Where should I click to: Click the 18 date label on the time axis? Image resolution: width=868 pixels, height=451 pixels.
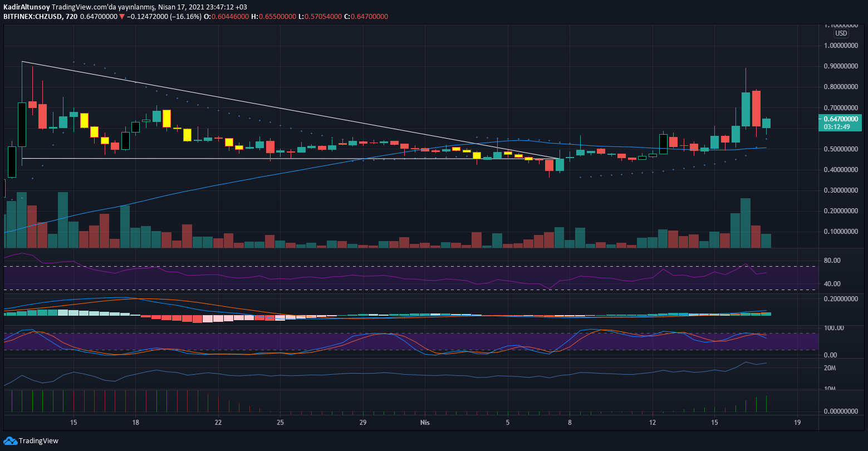[x=135, y=423]
